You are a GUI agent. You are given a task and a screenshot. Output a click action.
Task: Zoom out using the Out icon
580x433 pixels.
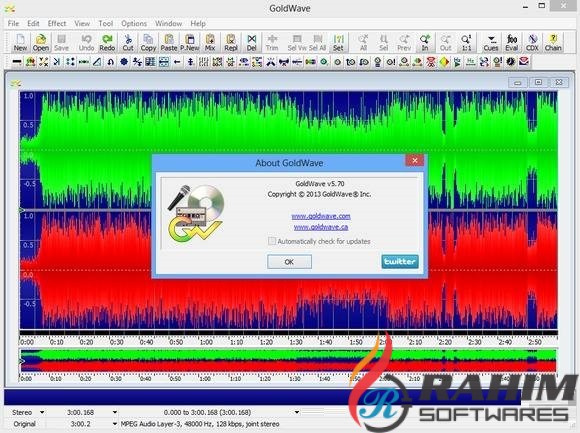[x=445, y=43]
